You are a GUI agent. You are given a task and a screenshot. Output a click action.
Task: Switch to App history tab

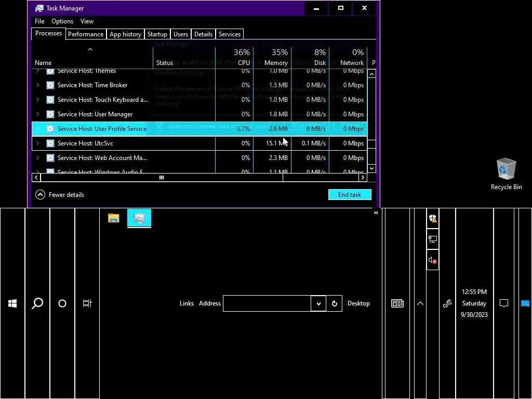point(125,34)
